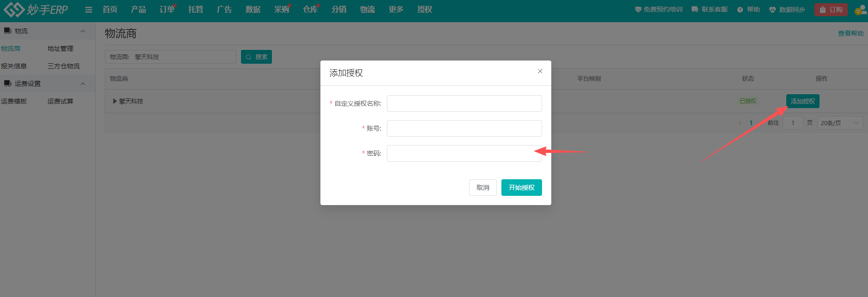Select 运费试算 in the sidebar
Screen dimensions: 868x297
[60, 101]
